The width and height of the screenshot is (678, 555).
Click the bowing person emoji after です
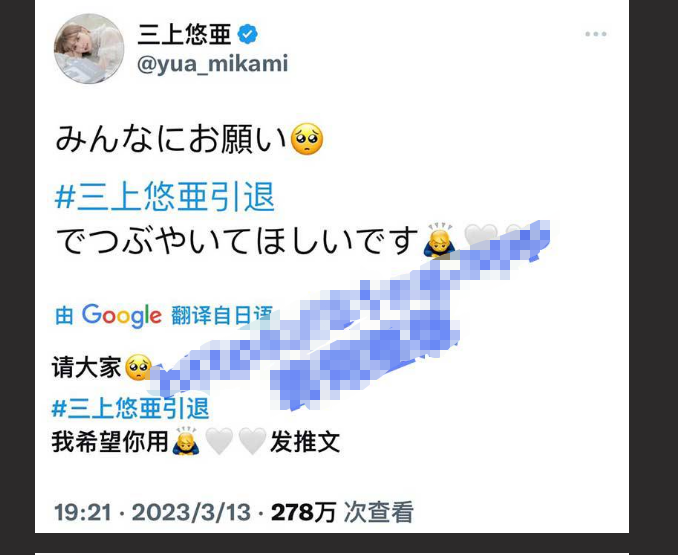[x=439, y=240]
